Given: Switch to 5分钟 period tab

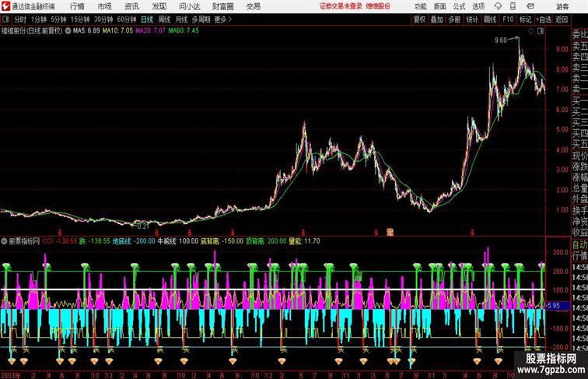Looking at the screenshot, I should coord(58,19).
